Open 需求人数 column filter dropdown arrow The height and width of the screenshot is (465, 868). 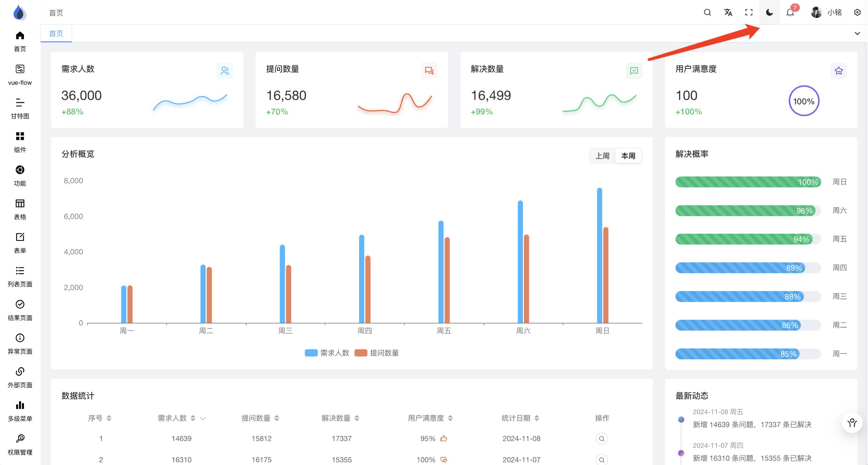click(x=203, y=419)
